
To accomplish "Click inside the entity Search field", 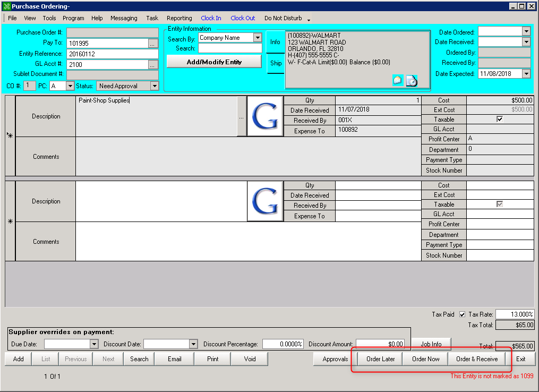I will (x=228, y=48).
